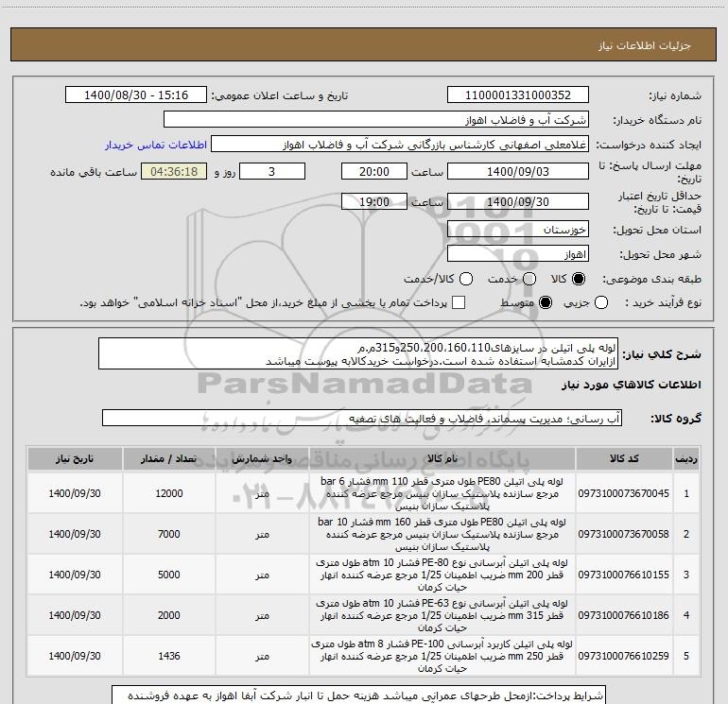Image resolution: width=728 pixels, height=704 pixels.
Task: Tick the اسناد خزانه اسلامی payment checkbox
Action: pyautogui.click(x=459, y=302)
